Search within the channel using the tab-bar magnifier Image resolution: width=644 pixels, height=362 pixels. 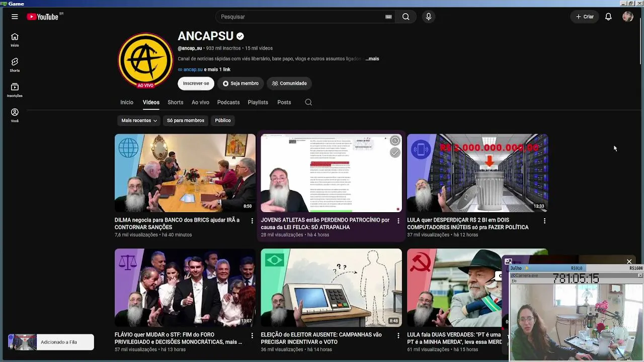pyautogui.click(x=308, y=102)
